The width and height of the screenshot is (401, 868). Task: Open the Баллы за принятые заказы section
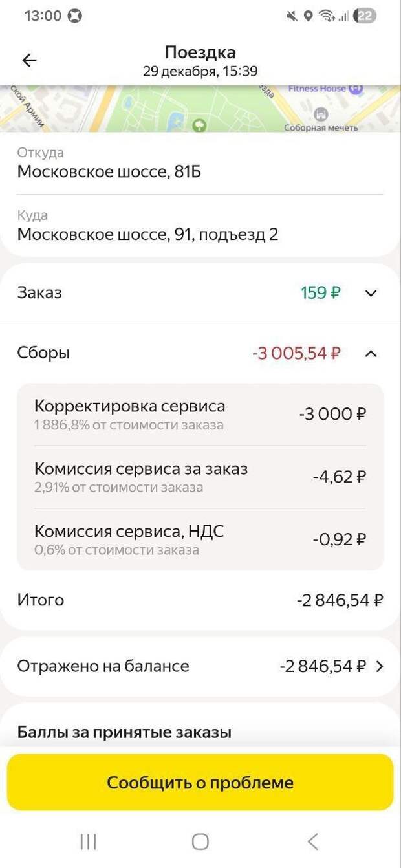coord(124,733)
